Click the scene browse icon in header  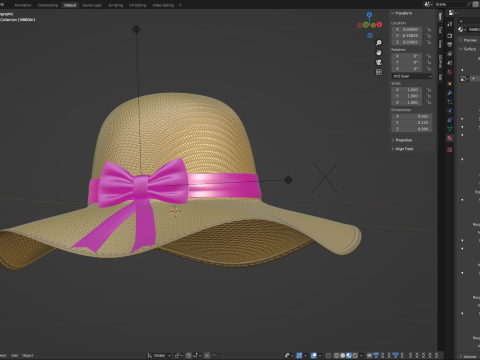click(x=428, y=4)
